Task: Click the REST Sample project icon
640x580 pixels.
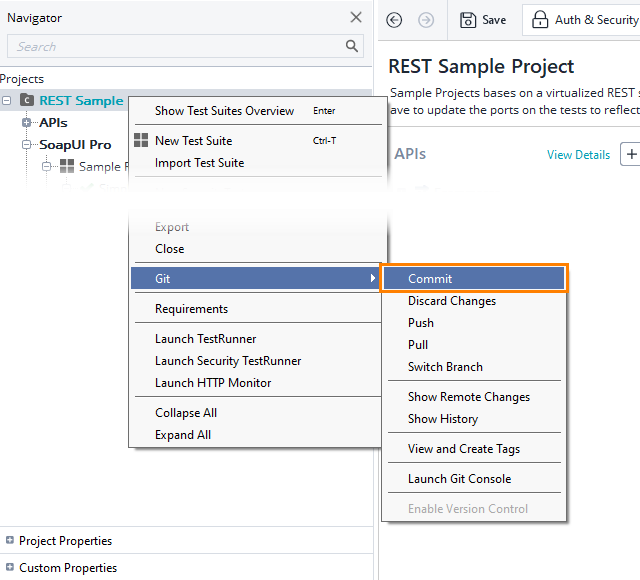Action: coord(27,100)
